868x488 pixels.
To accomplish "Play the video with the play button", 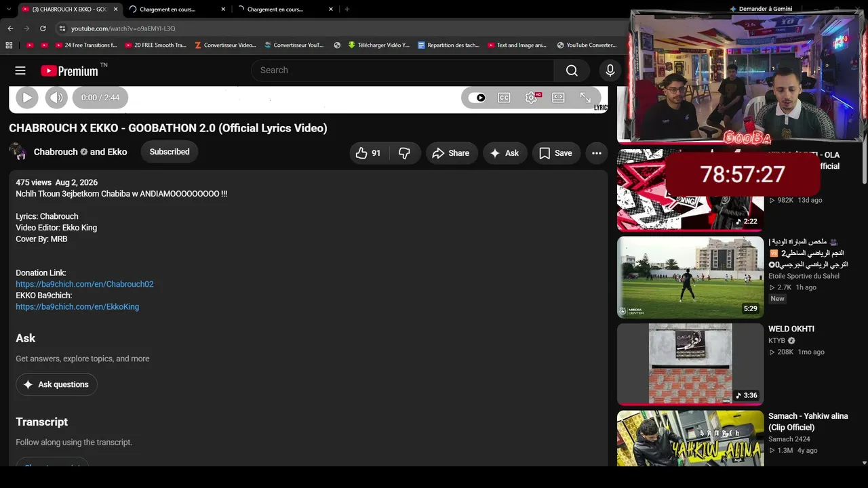I will coord(26,98).
